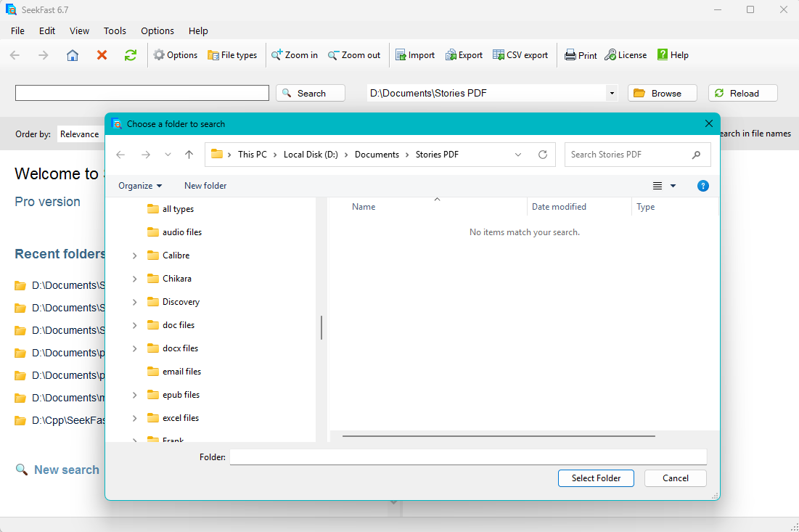
Task: Click the License icon
Action: coord(625,54)
